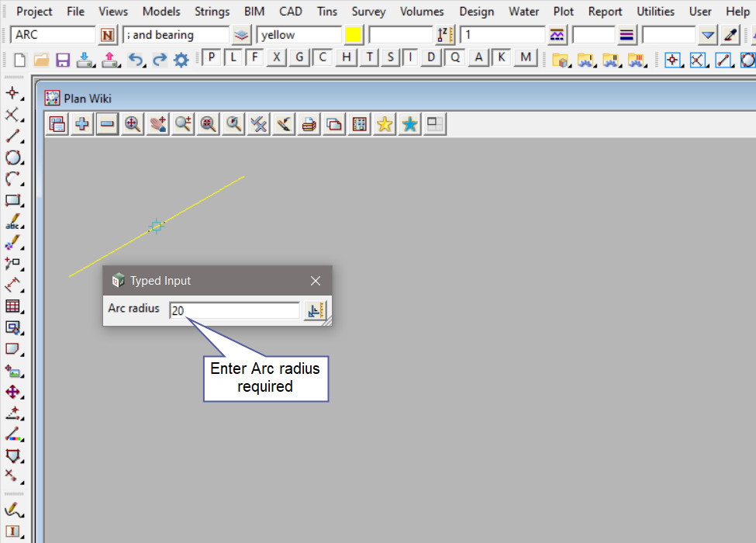
Task: Select the circle tool in left toolbar
Action: [12, 157]
